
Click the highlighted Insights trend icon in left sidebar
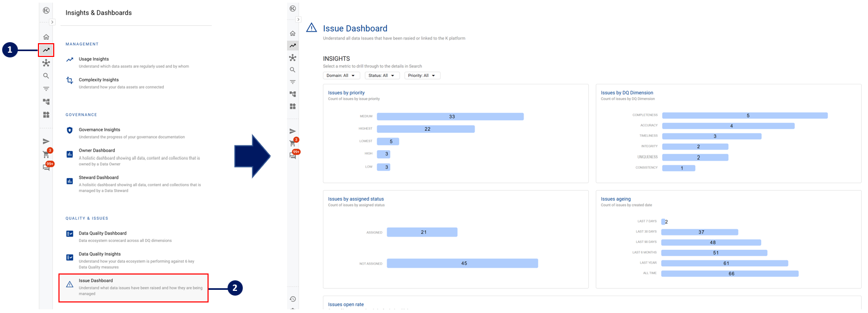46,50
